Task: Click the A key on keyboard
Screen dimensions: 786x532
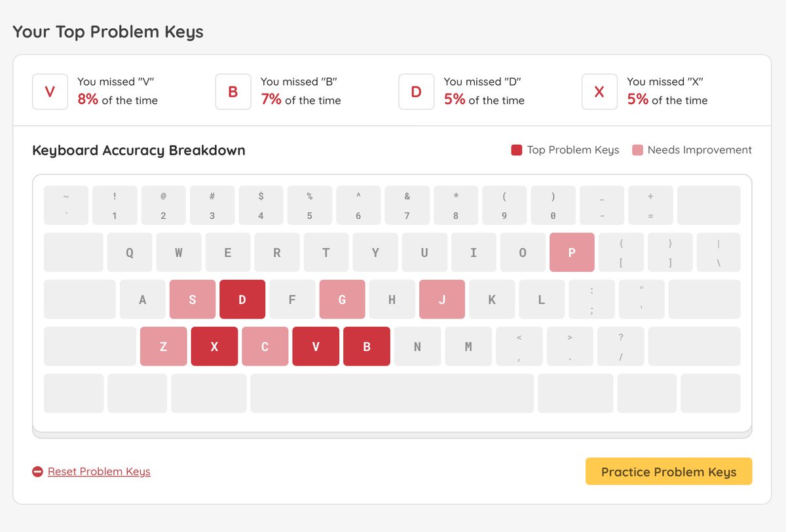Action: tap(143, 299)
